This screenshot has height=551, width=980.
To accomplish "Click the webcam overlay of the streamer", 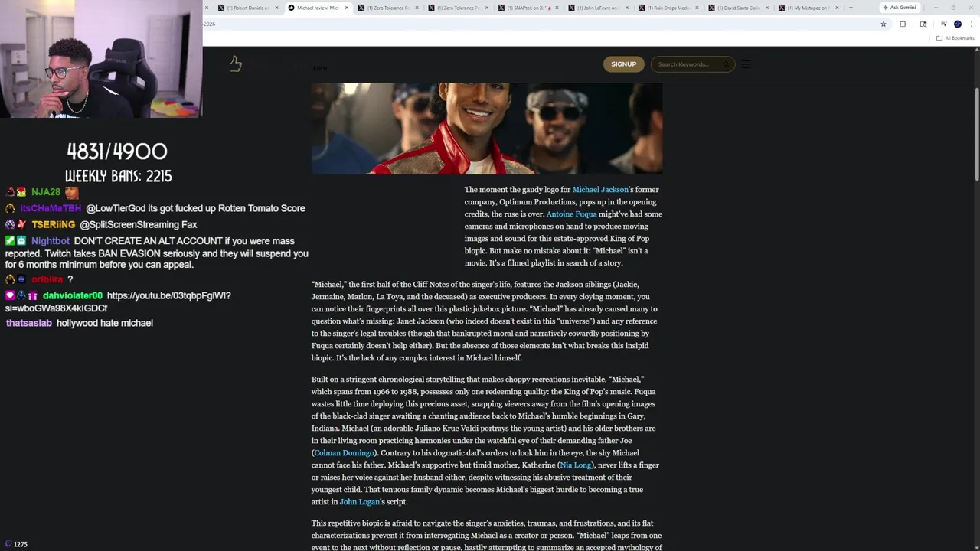I will click(101, 59).
